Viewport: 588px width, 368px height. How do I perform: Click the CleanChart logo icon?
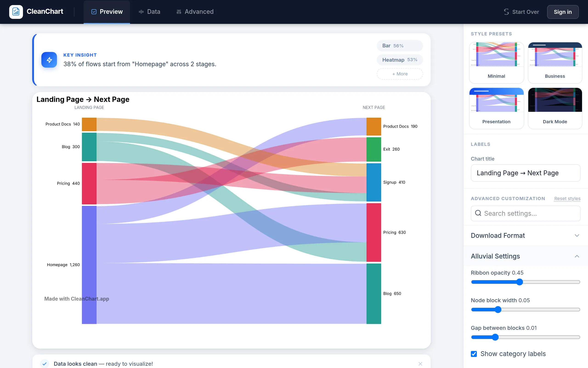(16, 12)
